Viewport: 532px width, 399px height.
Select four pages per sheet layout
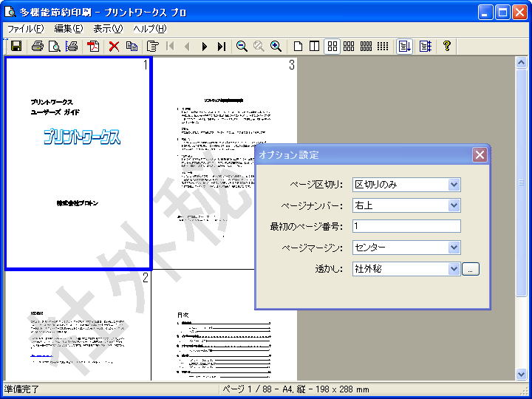pos(332,46)
